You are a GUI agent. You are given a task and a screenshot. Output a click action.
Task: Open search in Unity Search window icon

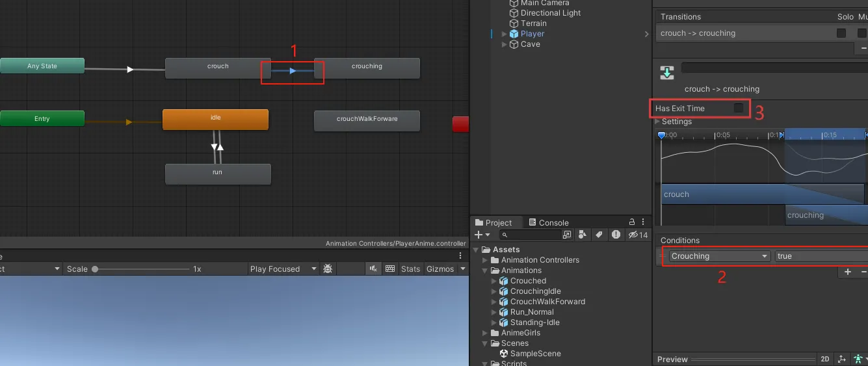[567, 235]
